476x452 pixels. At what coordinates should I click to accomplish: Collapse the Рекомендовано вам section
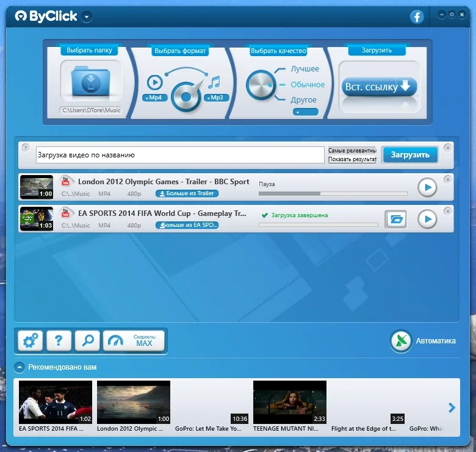tap(19, 367)
